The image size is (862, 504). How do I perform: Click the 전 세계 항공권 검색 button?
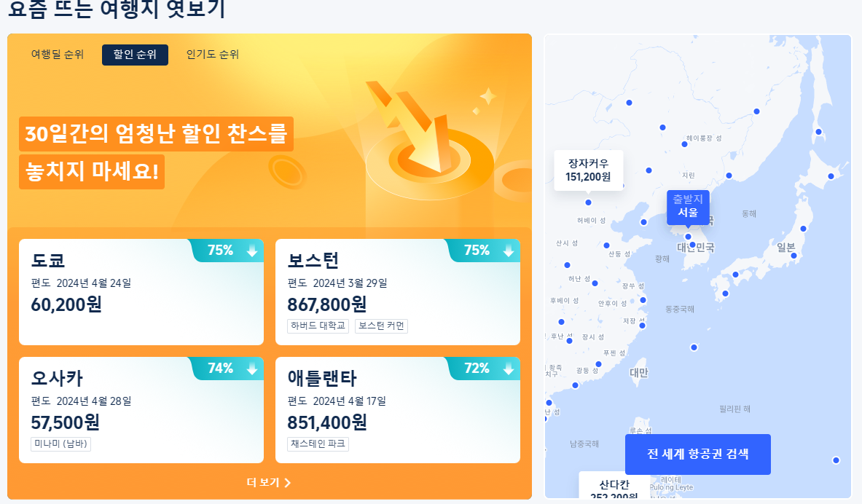tap(697, 454)
